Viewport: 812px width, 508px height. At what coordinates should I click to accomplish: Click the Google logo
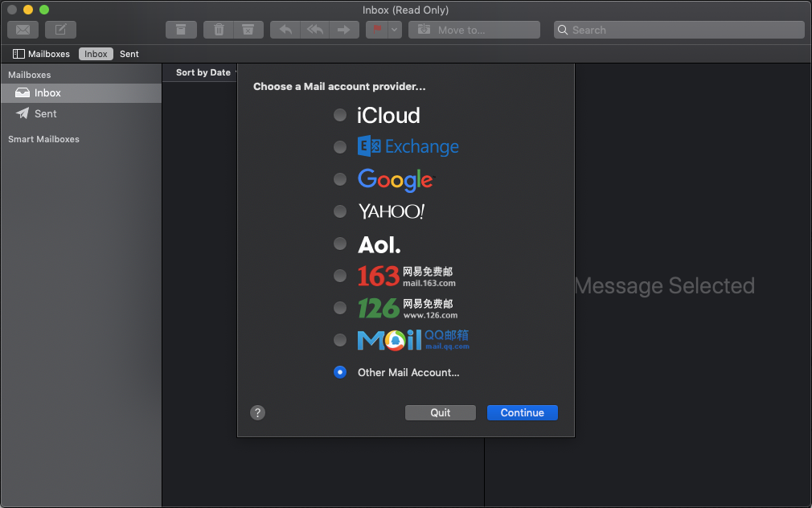pyautogui.click(x=396, y=180)
